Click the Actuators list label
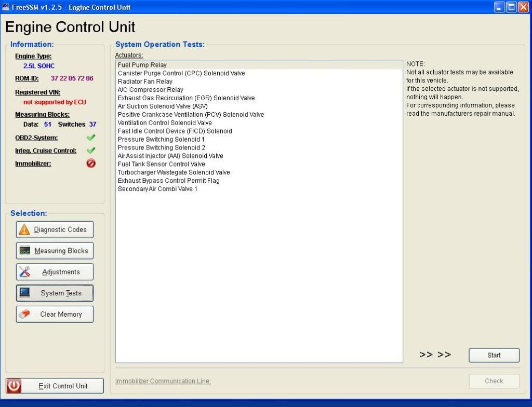This screenshot has width=532, height=407. 129,55
